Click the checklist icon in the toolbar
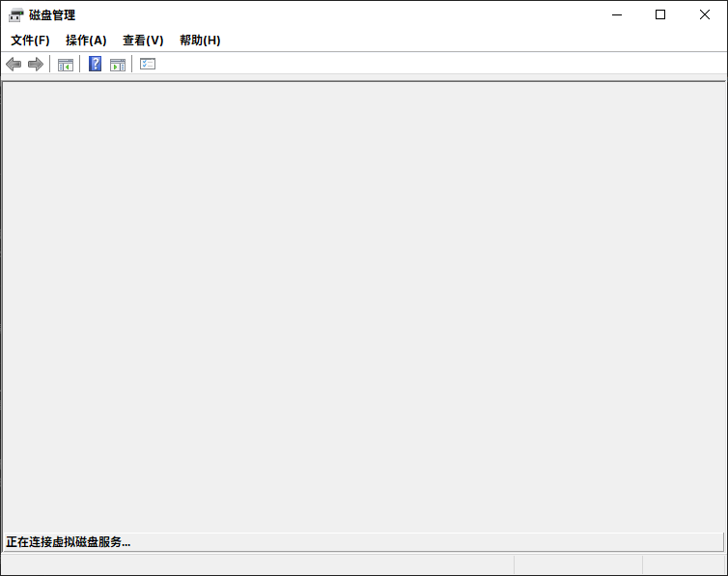The width and height of the screenshot is (728, 576). coord(148,64)
